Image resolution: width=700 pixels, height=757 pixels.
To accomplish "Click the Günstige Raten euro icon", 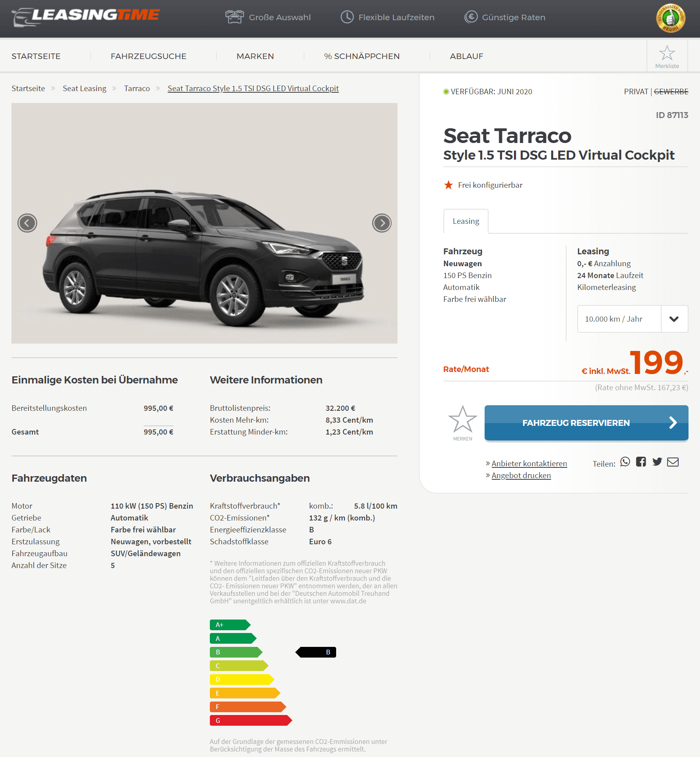I will pos(471,17).
